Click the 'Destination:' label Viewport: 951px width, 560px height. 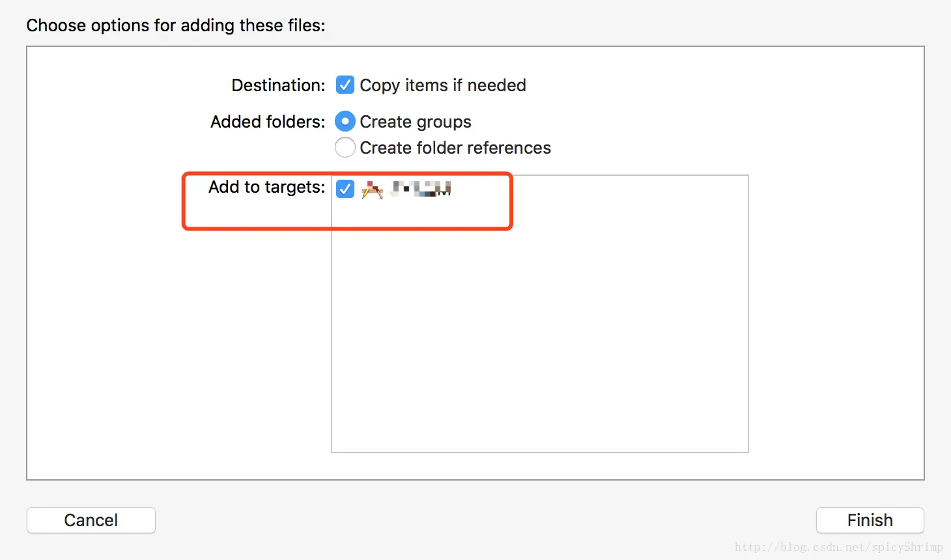coord(278,85)
